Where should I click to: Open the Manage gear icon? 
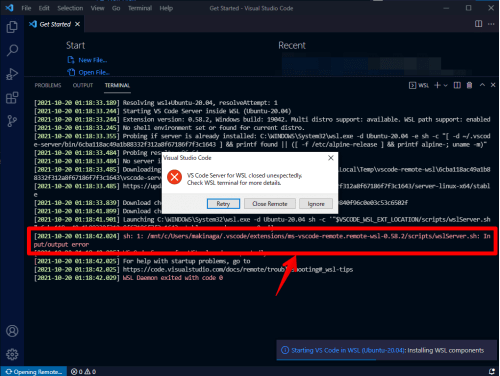pos(12,354)
